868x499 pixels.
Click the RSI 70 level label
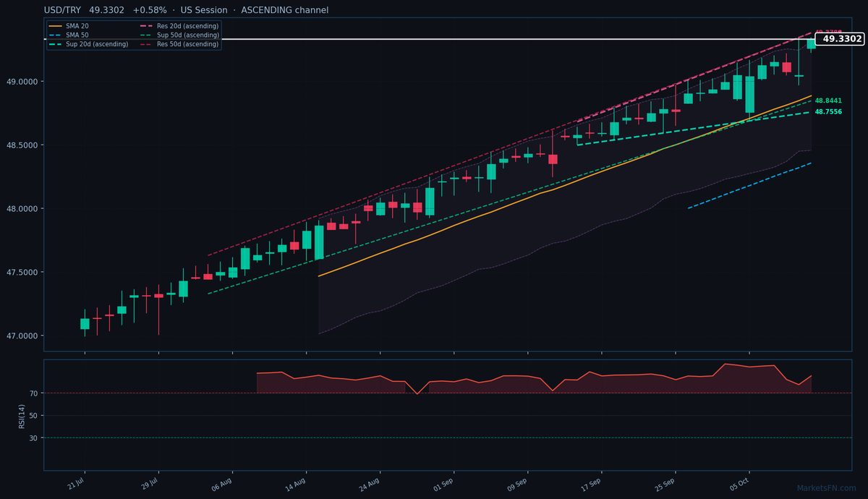(x=34, y=393)
